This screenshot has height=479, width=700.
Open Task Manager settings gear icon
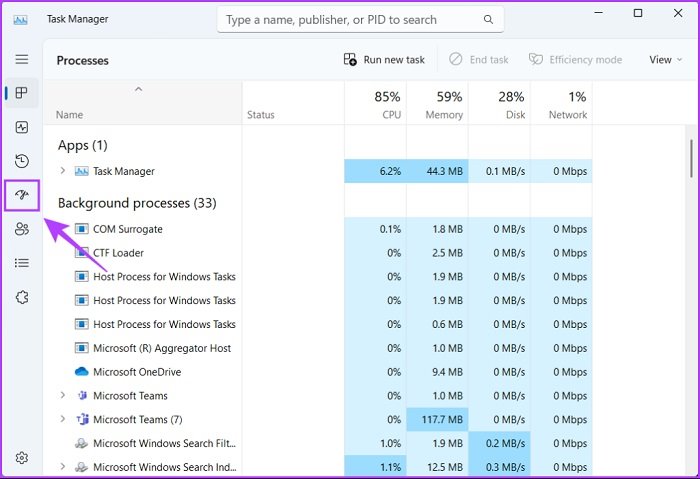[x=21, y=458]
